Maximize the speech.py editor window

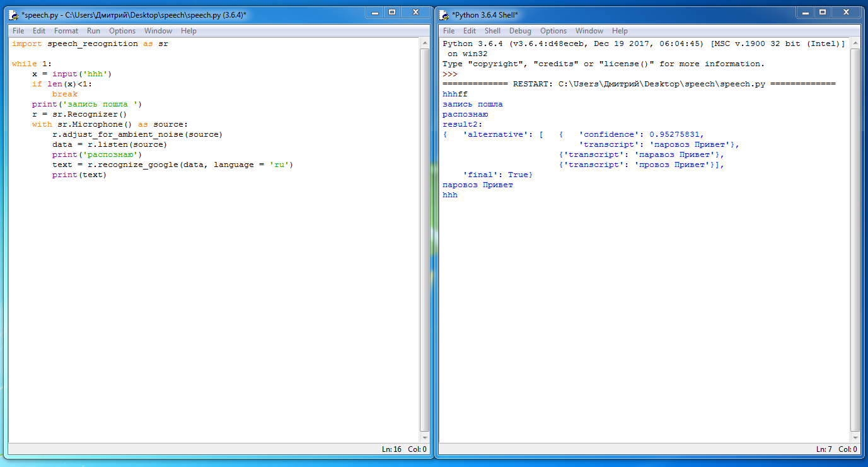(x=391, y=12)
